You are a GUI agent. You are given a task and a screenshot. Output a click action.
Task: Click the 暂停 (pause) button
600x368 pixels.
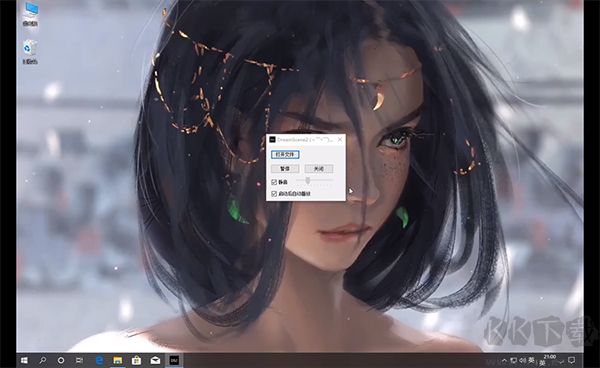click(285, 169)
